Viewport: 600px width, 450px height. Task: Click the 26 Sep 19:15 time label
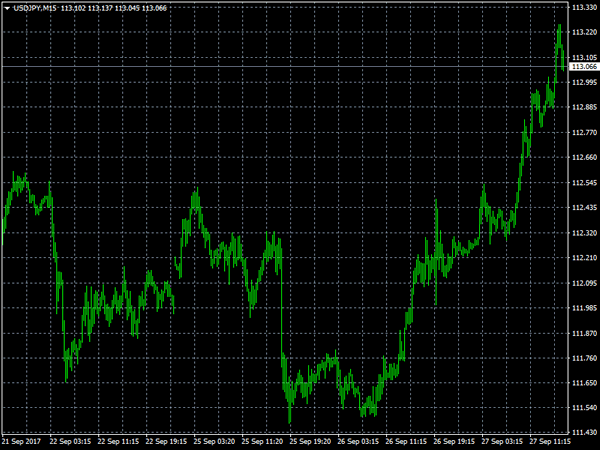[454, 441]
